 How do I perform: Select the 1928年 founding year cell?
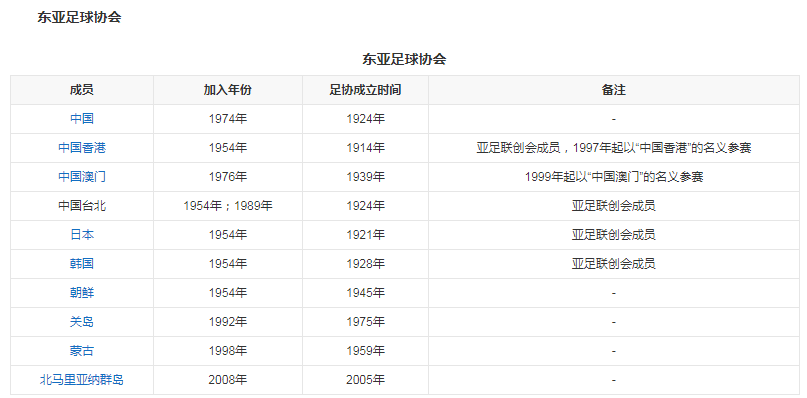pos(365,264)
